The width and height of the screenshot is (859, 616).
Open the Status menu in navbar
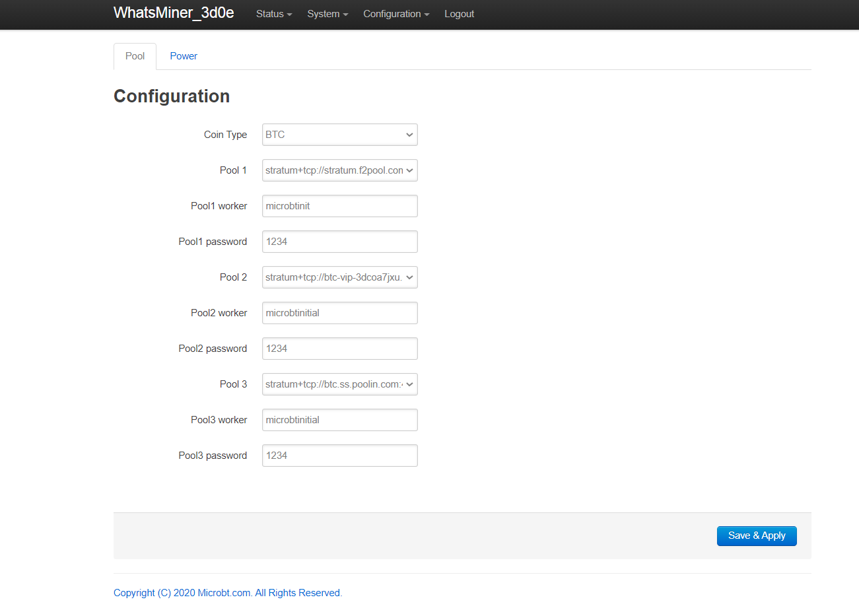274,14
